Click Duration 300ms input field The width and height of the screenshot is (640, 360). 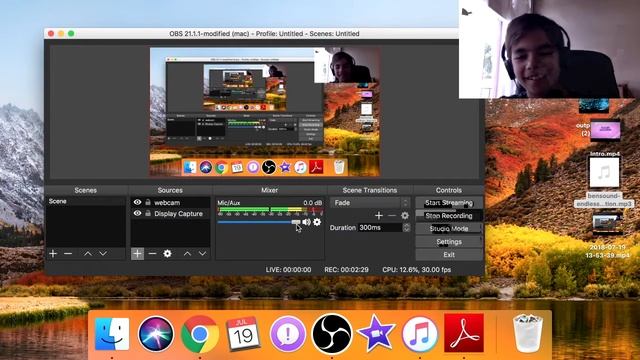click(x=380, y=228)
